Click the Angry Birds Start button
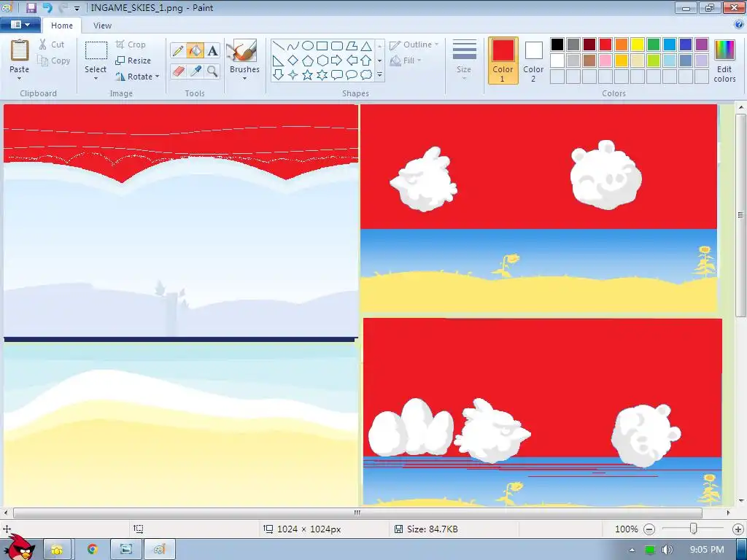 (x=18, y=548)
